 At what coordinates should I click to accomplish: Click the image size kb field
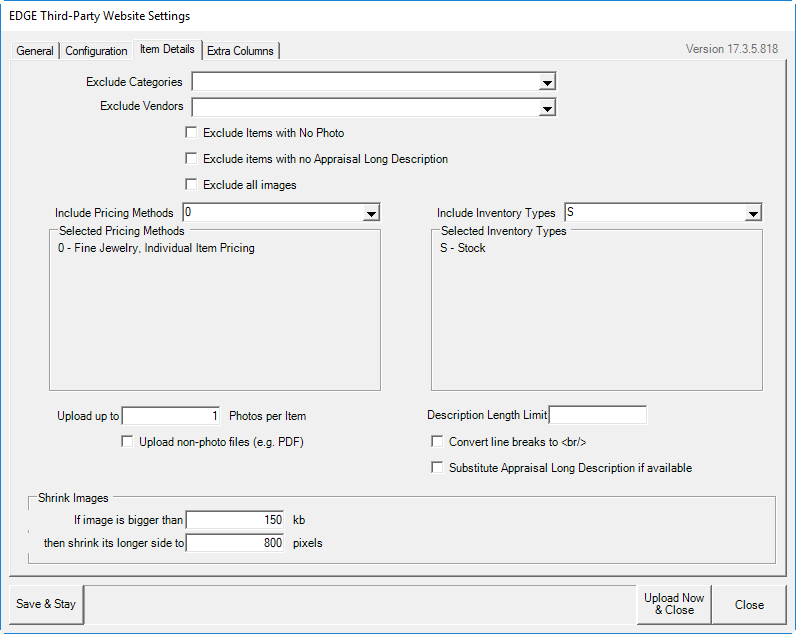point(236,520)
